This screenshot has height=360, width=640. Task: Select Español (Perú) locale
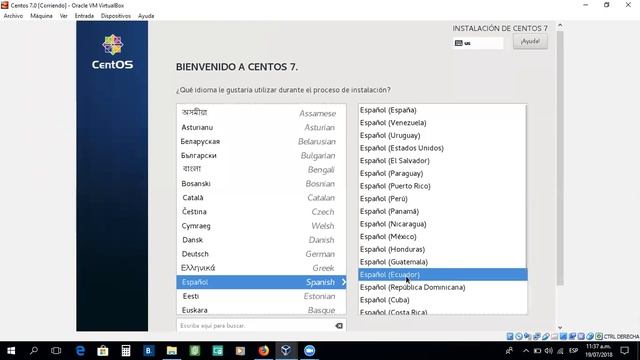pos(442,199)
